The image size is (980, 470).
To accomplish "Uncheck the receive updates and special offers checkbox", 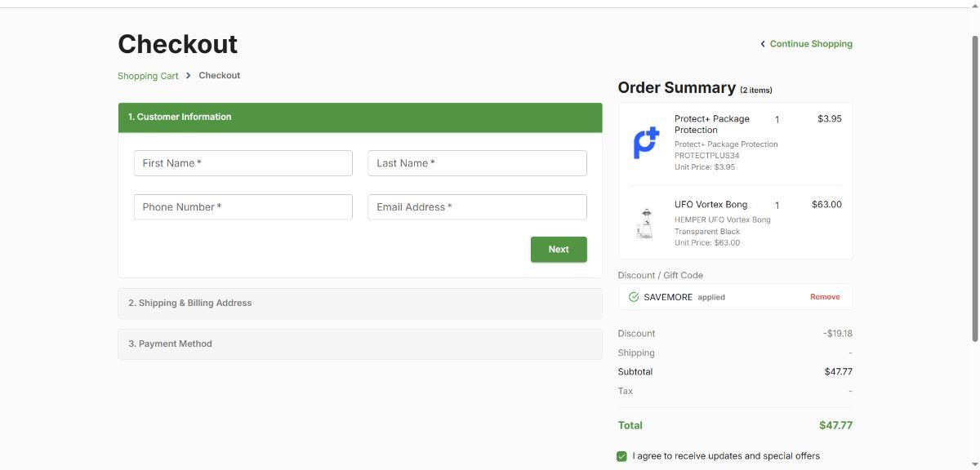I will tap(622, 456).
